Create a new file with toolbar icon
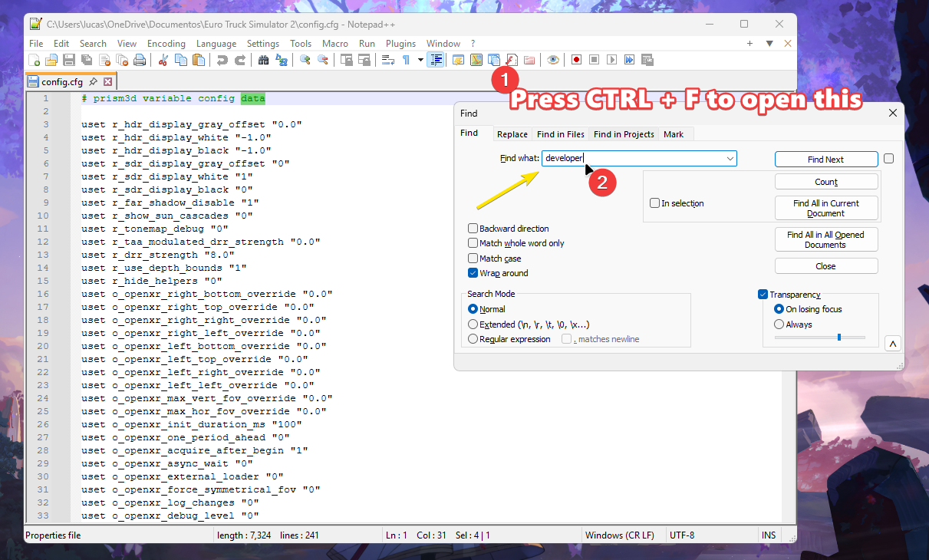Screen dimensions: 929x560 click(x=34, y=60)
